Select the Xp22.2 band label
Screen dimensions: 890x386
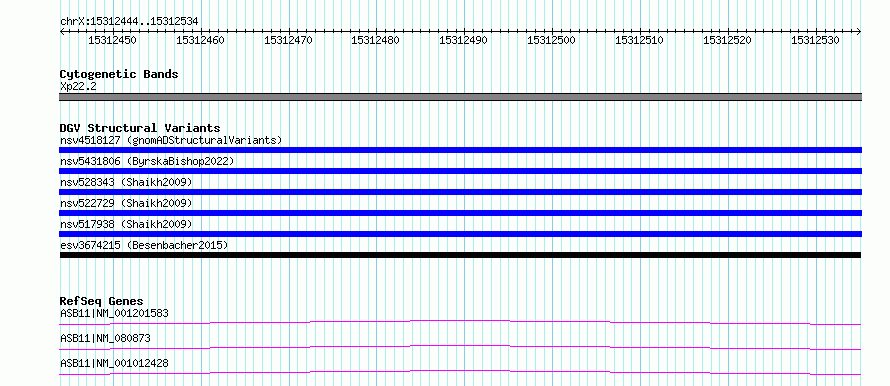pos(78,87)
